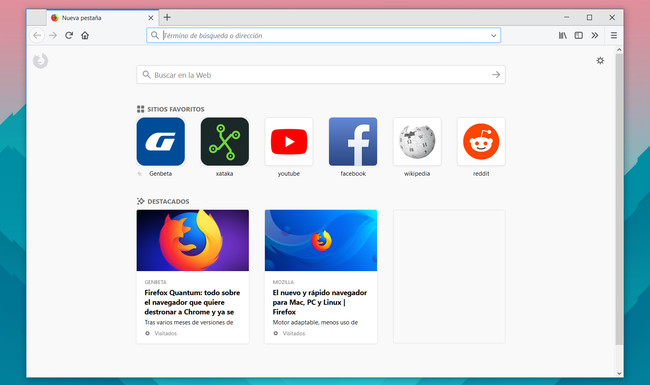The width and height of the screenshot is (650, 385).
Task: Open the youtube top site tile
Action: point(289,142)
